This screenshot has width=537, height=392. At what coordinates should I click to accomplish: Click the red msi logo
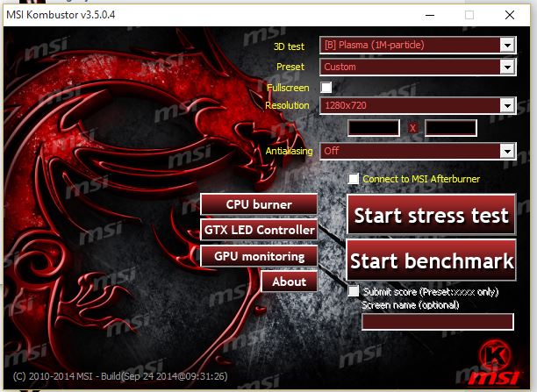pos(494,379)
